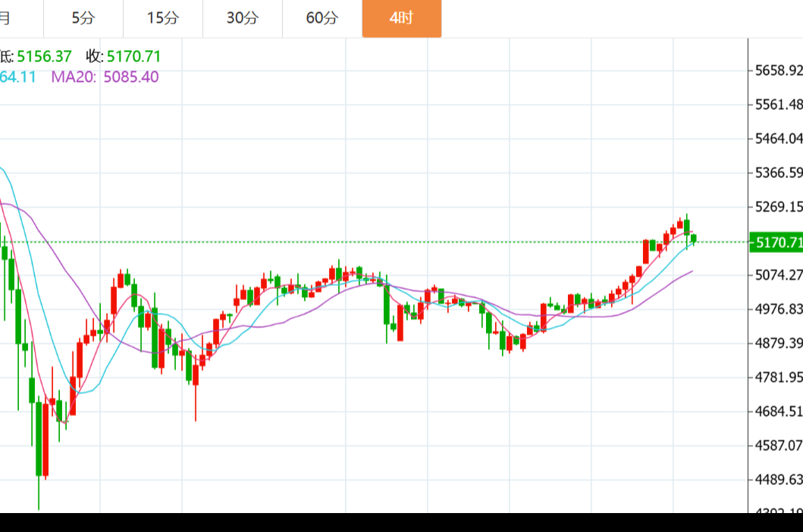Click the active orange 4时 tab

pyautogui.click(x=401, y=18)
